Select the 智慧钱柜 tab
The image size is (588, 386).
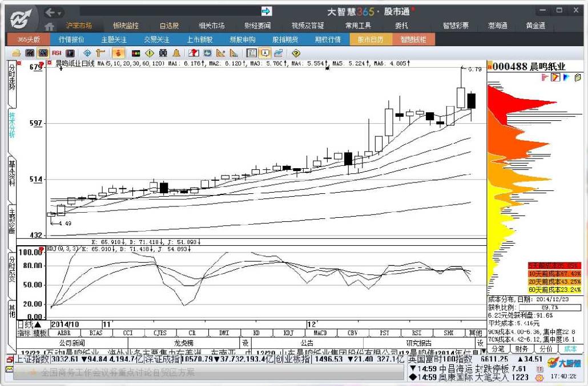413,39
